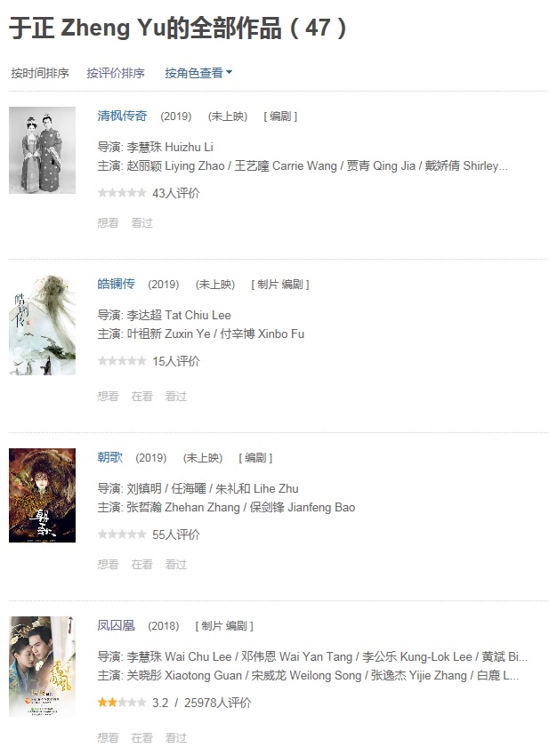This screenshot has width=549, height=756.
Task: Click the gray rating stars of 清枫传奇
Action: (x=122, y=193)
